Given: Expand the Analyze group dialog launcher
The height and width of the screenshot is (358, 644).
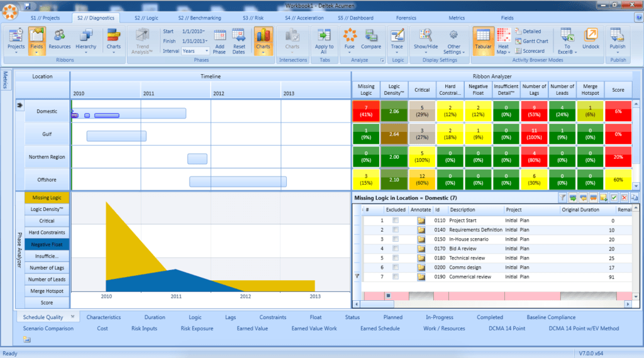Looking at the screenshot, I should click(x=382, y=60).
